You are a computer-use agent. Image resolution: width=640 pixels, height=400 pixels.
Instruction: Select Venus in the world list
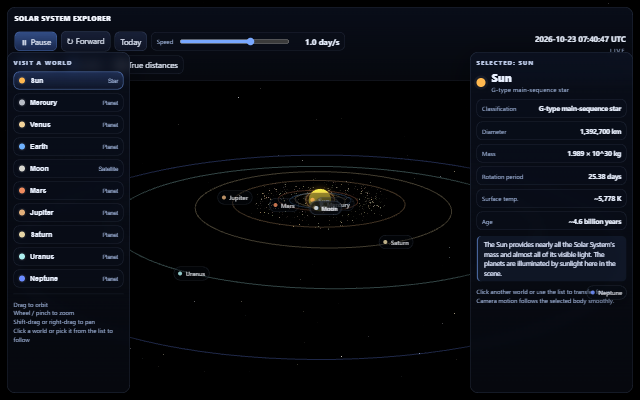pyautogui.click(x=69, y=124)
